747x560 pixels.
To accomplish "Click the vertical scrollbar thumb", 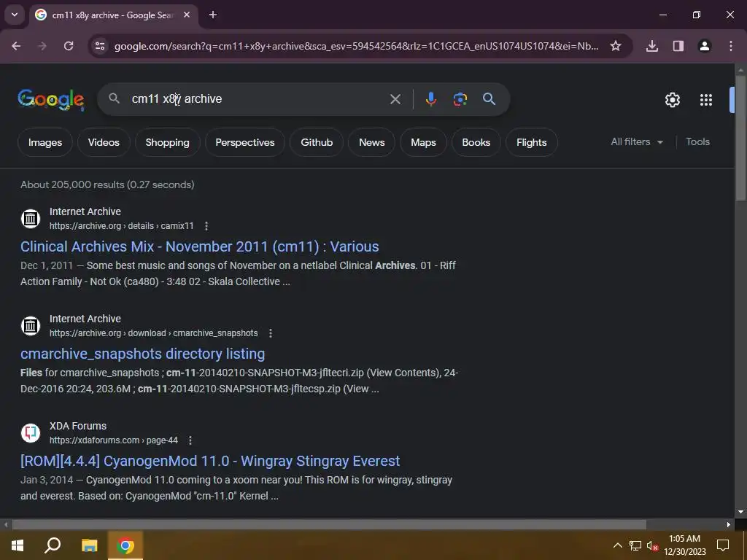I will (x=740, y=137).
